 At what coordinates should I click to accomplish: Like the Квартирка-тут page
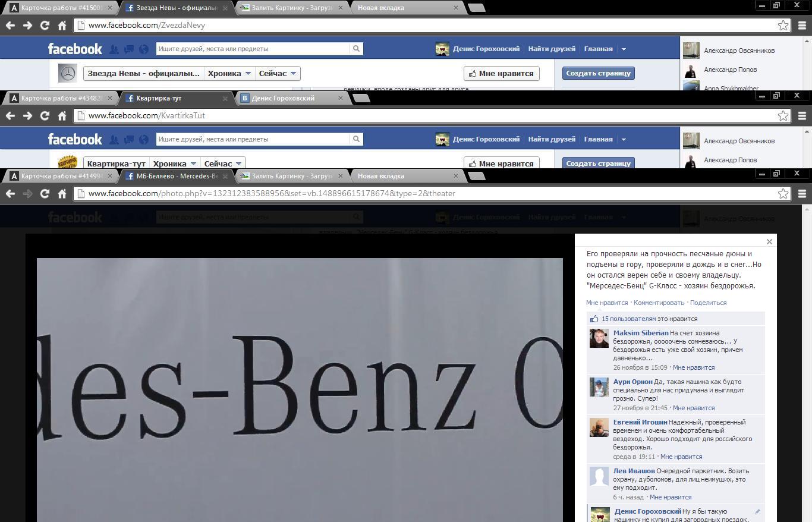point(501,163)
